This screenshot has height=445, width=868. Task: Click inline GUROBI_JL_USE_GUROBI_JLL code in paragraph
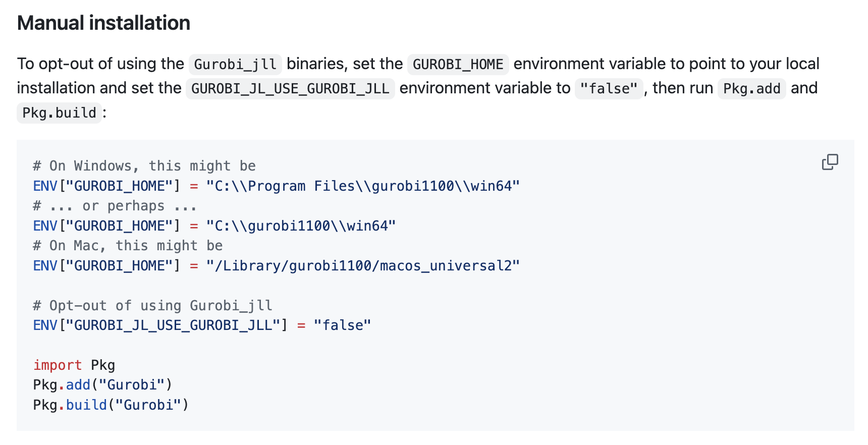click(290, 89)
